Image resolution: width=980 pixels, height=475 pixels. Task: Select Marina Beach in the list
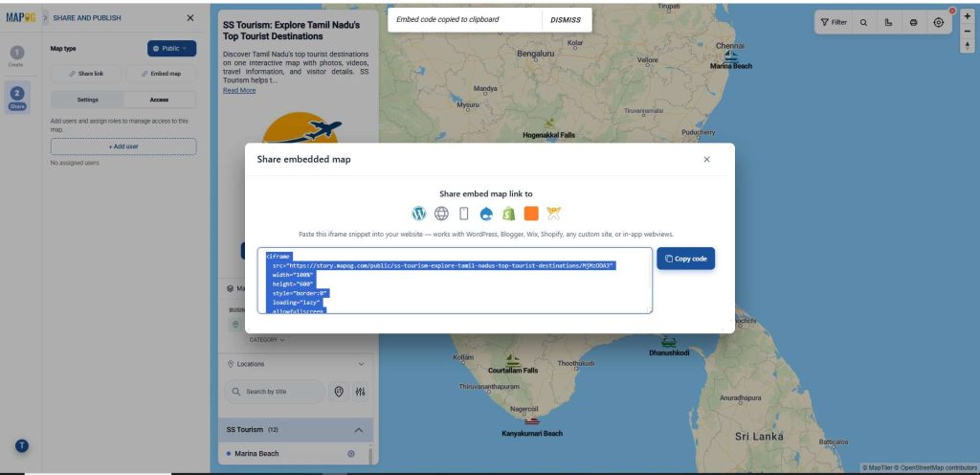256,454
